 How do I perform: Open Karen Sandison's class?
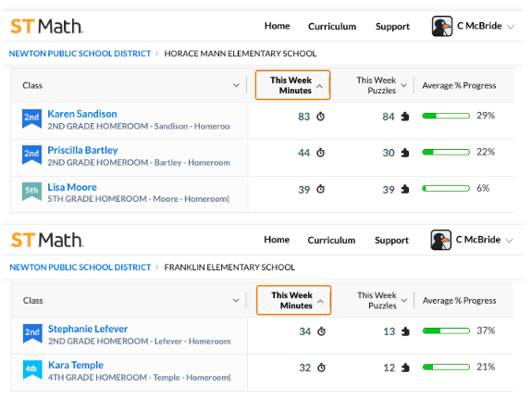coord(82,114)
